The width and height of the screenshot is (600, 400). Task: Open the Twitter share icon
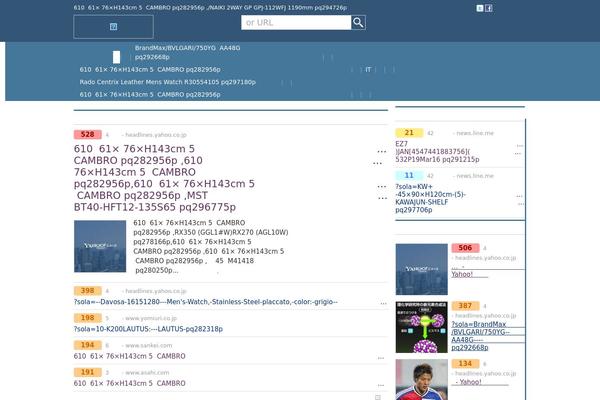pos(480,8)
